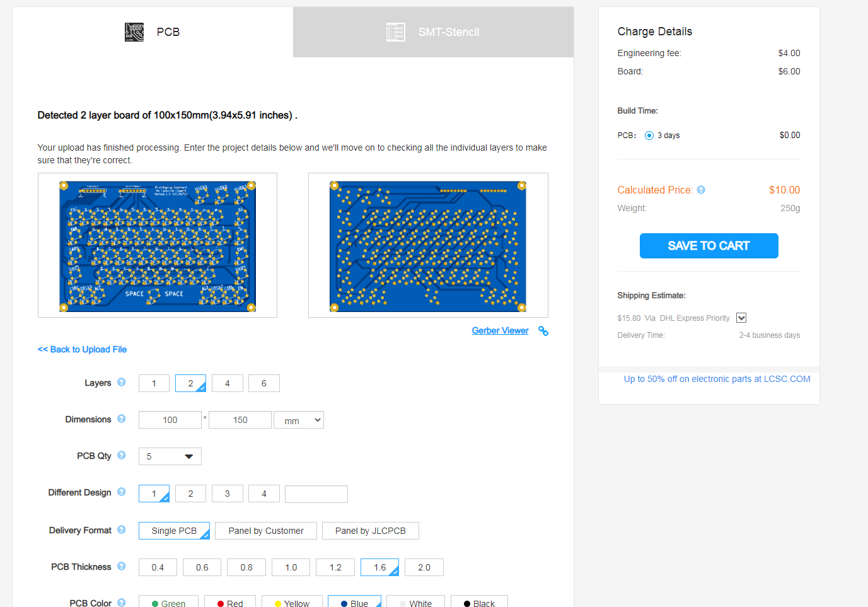Click the Delivery Format help icon

pyautogui.click(x=121, y=530)
